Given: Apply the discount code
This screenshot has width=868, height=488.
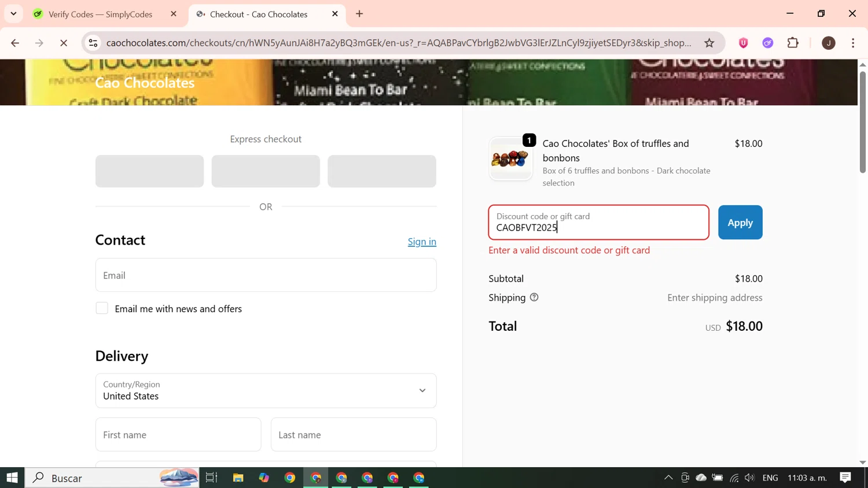Looking at the screenshot, I should pyautogui.click(x=740, y=223).
